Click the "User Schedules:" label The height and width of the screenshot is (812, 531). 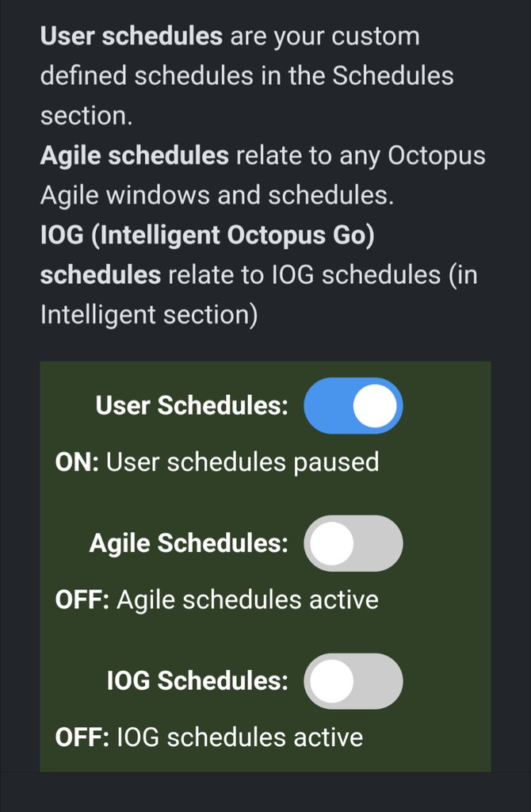pos(191,405)
